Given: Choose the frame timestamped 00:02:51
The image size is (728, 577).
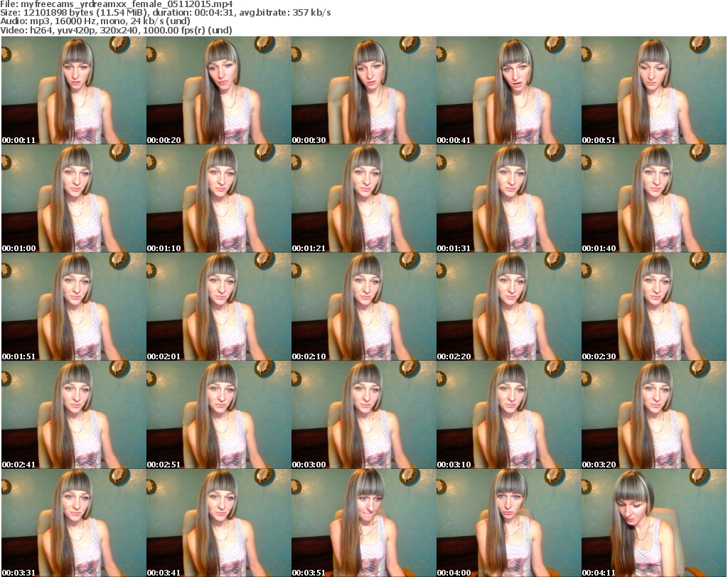Looking at the screenshot, I should coord(219,415).
